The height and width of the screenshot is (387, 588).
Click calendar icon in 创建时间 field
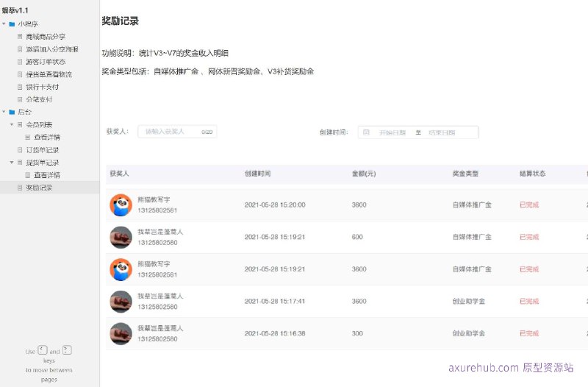(x=366, y=132)
